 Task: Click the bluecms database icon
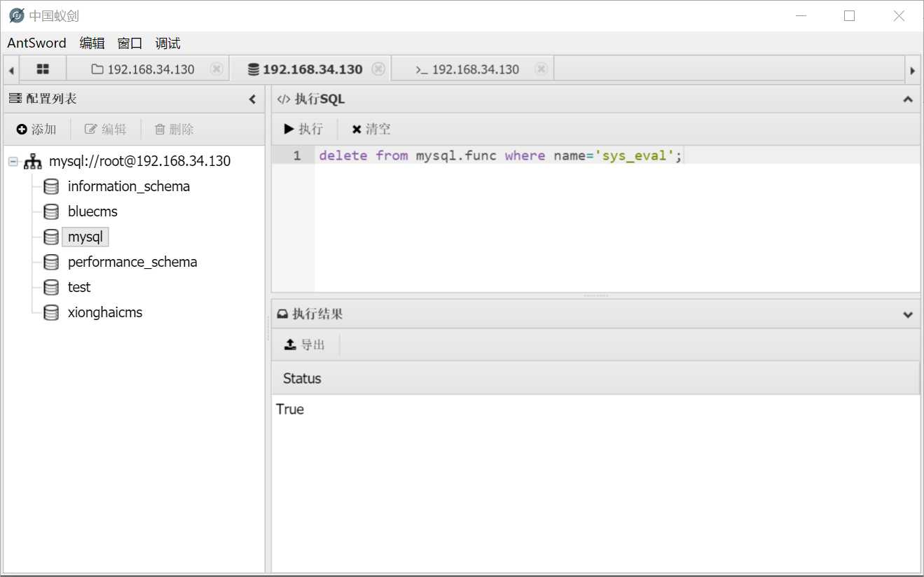tap(51, 211)
